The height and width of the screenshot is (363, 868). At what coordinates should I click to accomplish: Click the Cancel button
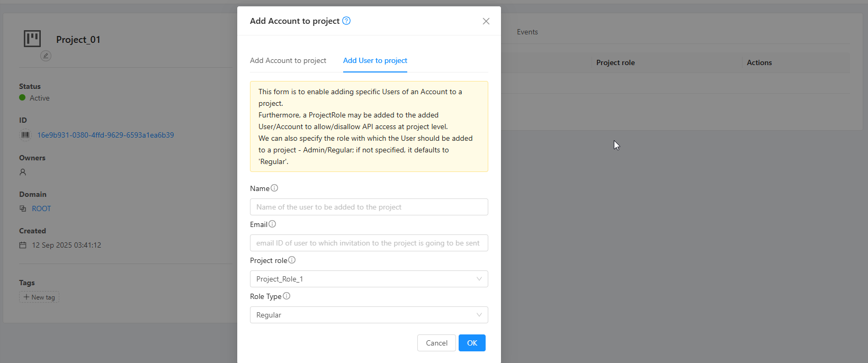coord(436,343)
